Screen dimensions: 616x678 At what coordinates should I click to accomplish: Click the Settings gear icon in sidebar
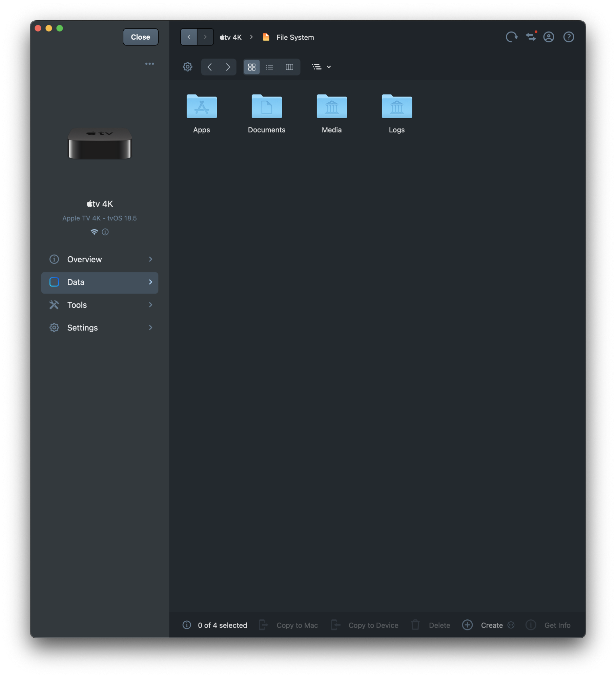(54, 327)
